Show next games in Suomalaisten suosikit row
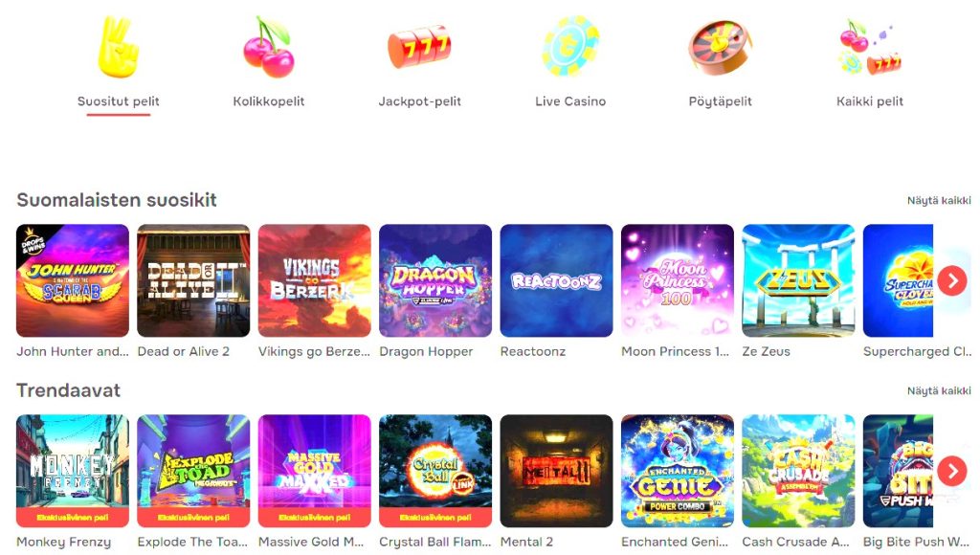This screenshot has width=980, height=555. (x=952, y=280)
